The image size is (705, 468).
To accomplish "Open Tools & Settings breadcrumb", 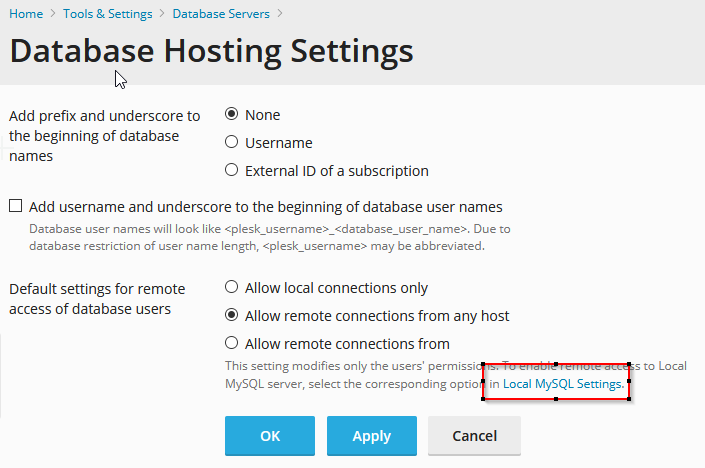I will tap(107, 14).
